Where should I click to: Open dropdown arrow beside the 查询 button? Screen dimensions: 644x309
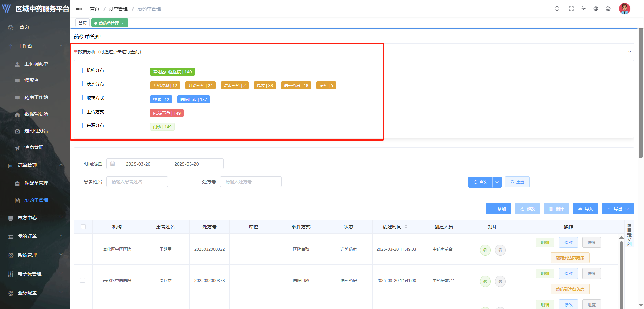click(497, 182)
